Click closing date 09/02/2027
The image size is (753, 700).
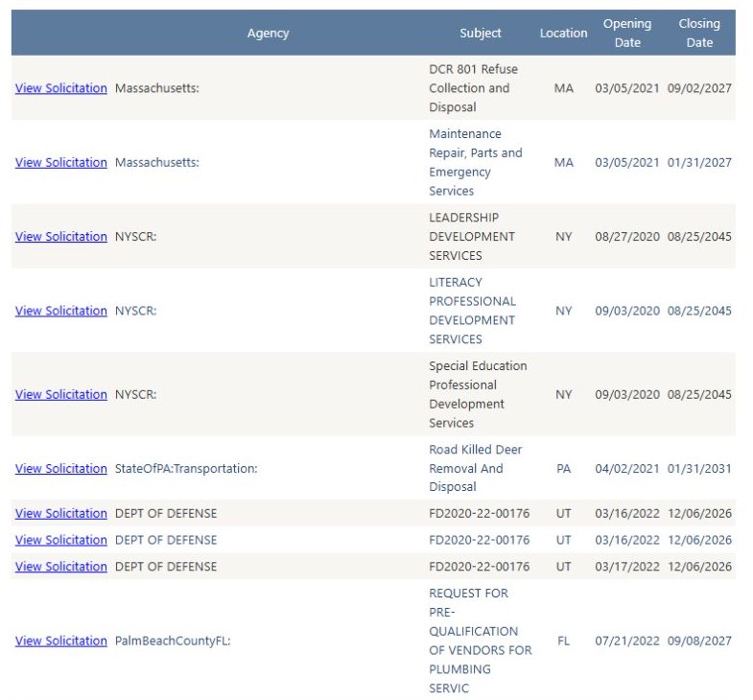699,88
